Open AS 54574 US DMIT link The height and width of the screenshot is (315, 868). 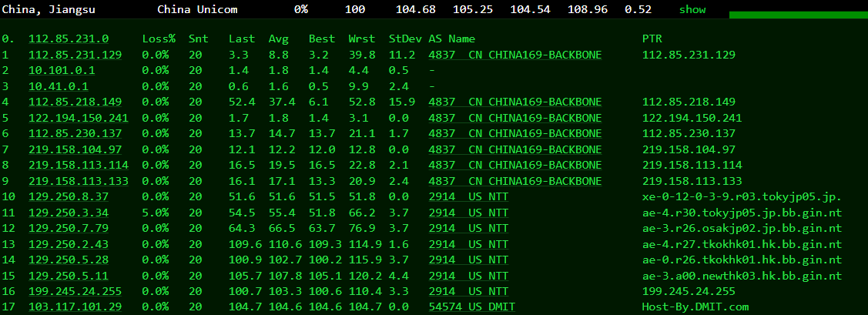(471, 307)
